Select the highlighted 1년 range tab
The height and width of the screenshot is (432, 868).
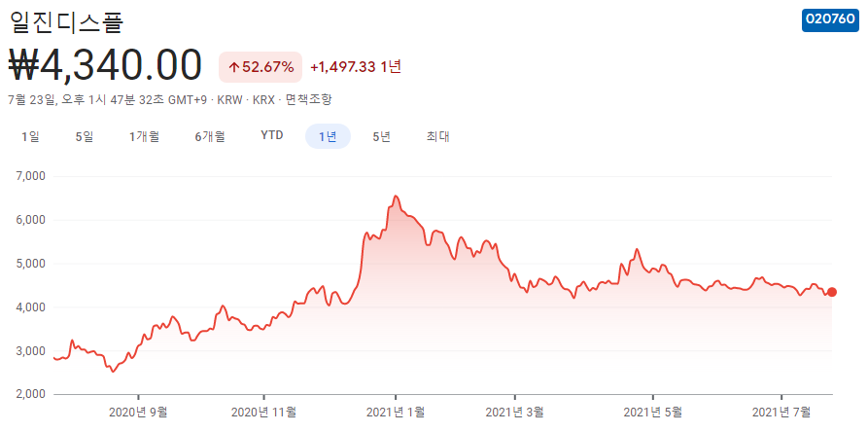tap(328, 136)
